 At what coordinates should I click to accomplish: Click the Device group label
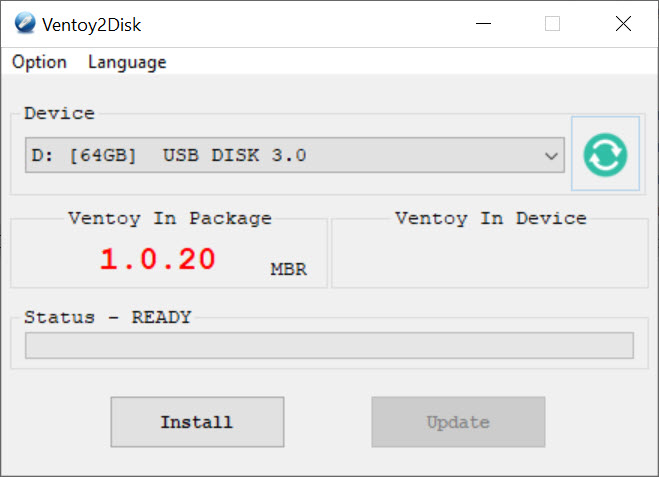coord(59,113)
